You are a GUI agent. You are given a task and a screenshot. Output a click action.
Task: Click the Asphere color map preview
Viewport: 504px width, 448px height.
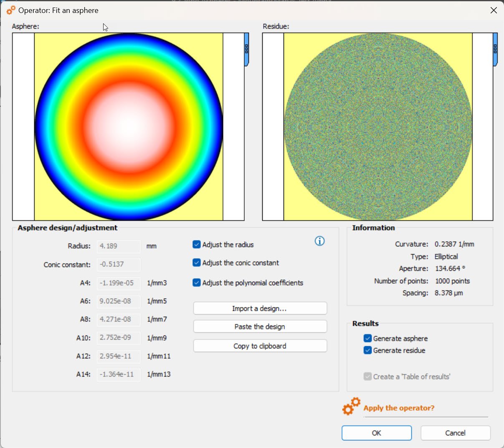[129, 127]
